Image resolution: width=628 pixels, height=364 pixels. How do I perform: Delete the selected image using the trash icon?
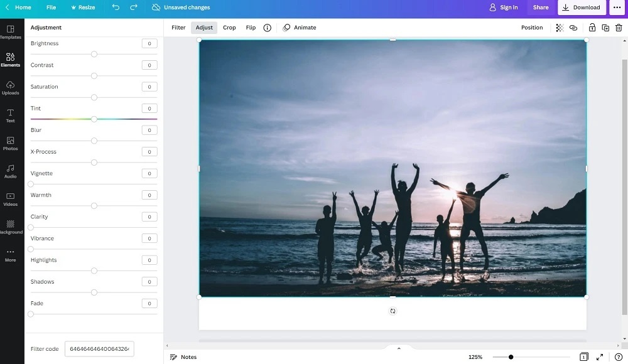point(619,28)
